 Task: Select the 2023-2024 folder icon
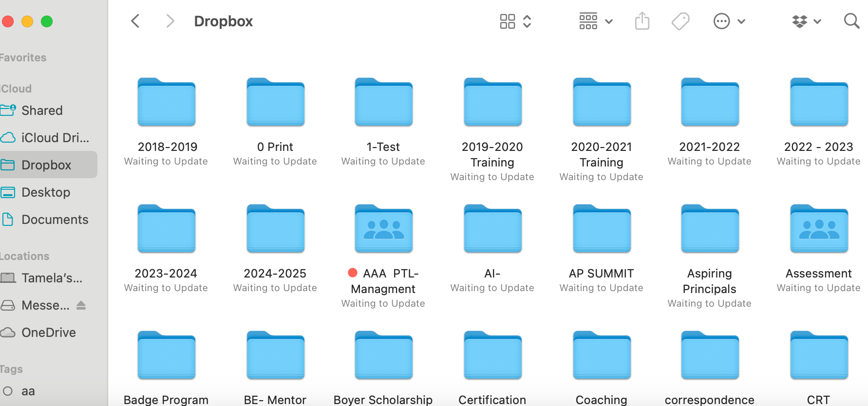click(167, 229)
